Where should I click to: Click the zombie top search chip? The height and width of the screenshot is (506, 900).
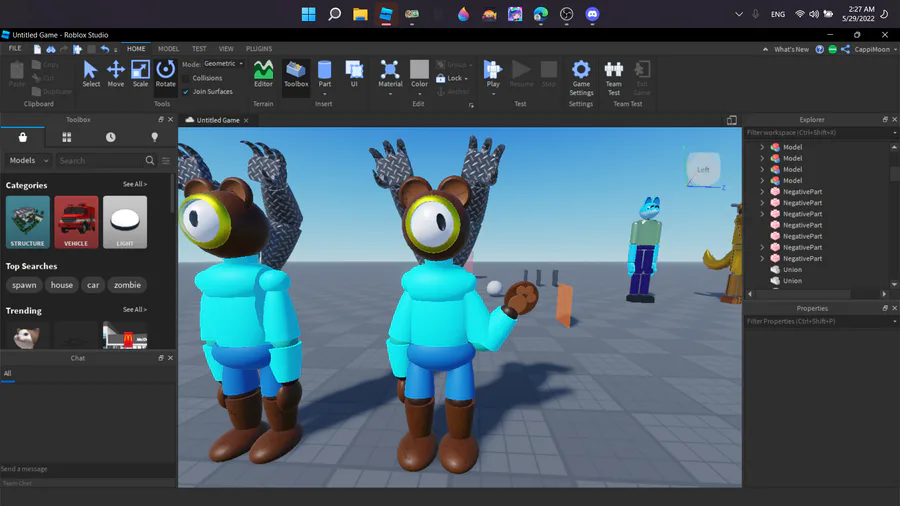[127, 285]
